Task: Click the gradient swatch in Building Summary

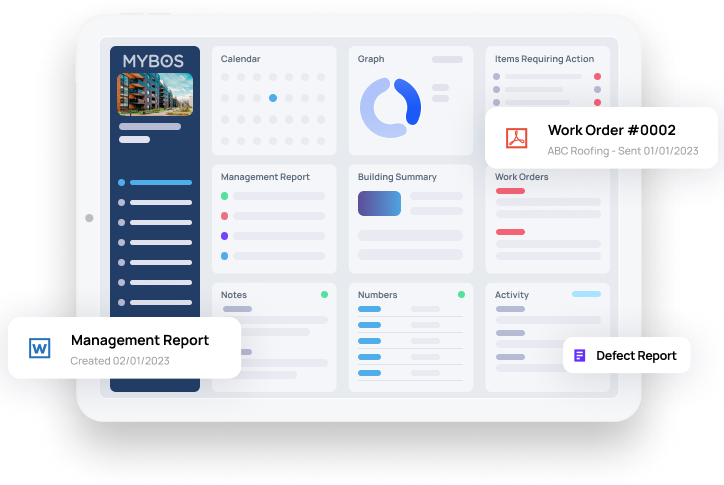Action: pyautogui.click(x=380, y=203)
